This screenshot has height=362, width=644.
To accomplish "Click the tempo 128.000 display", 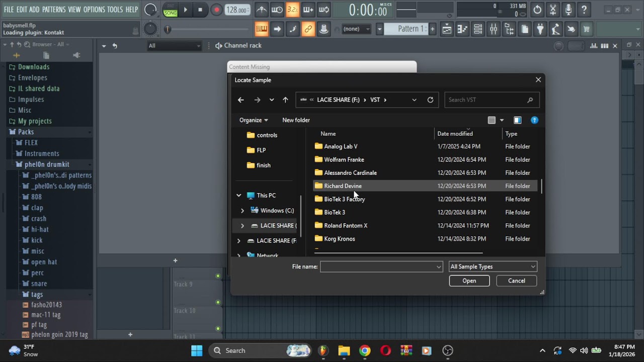I will pyautogui.click(x=237, y=10).
